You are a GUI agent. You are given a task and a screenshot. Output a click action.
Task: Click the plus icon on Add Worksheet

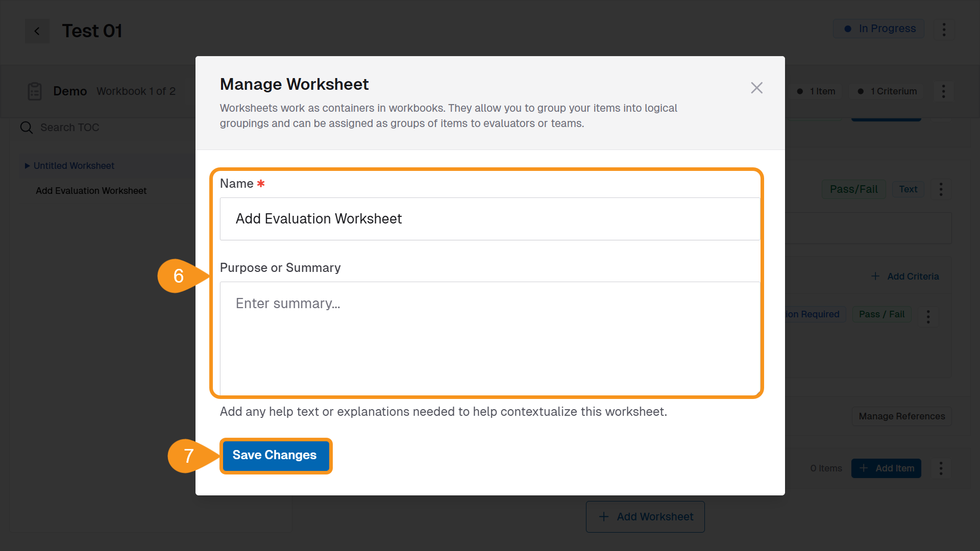coord(604,516)
